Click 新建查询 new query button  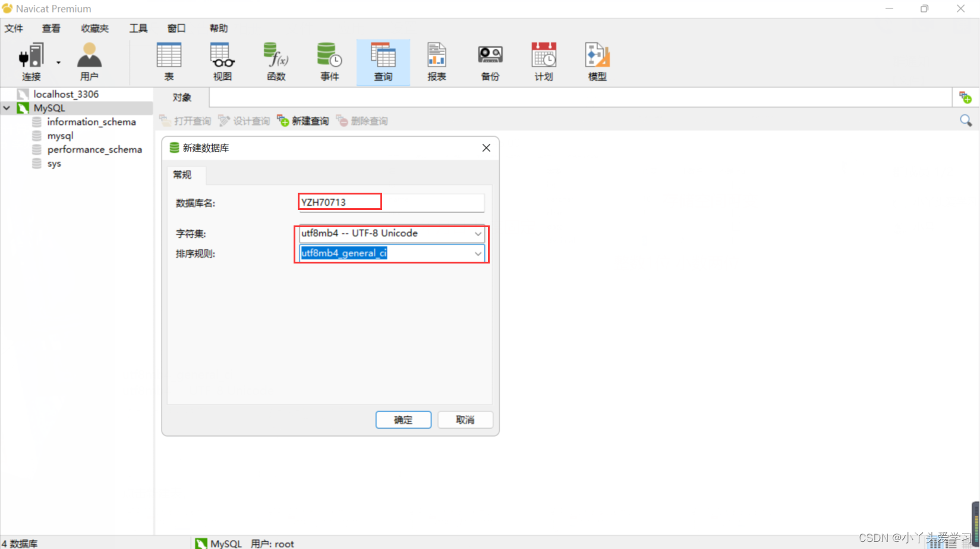(x=303, y=121)
